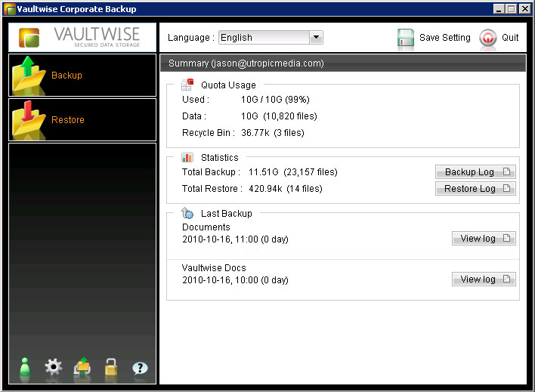Click the 'Total Backup :' label
The height and width of the screenshot is (392, 535).
pos(211,172)
